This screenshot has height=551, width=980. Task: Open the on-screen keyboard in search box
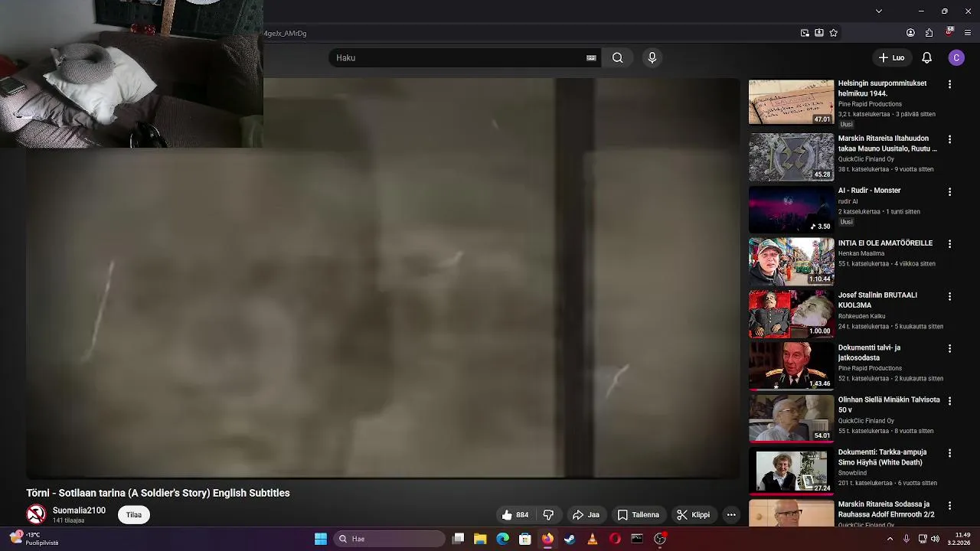[591, 57]
